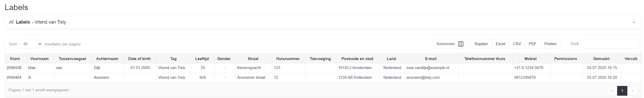Screen dimensions: 644x98
Task: Select page 1 in pagination
Action: (x=622, y=91)
